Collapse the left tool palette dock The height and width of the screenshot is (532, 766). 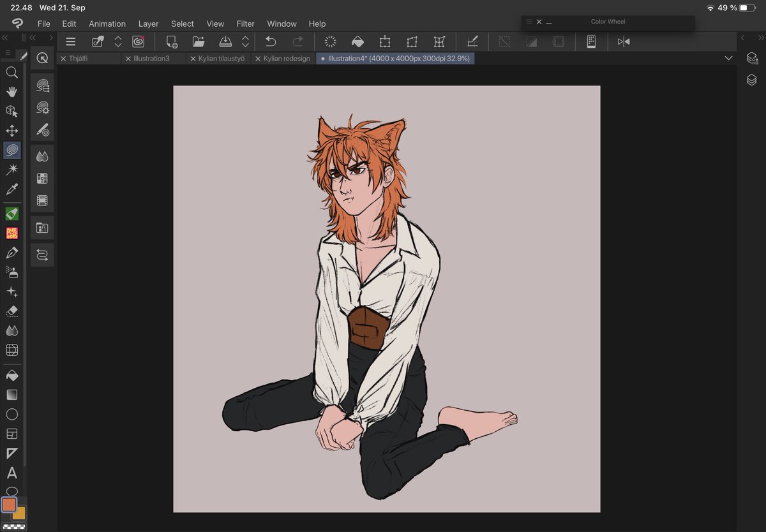click(x=5, y=38)
